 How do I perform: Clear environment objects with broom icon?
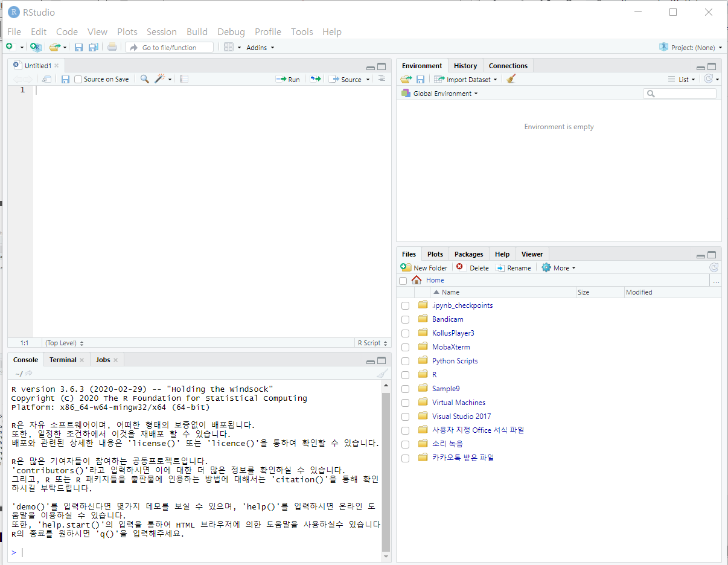pos(511,79)
